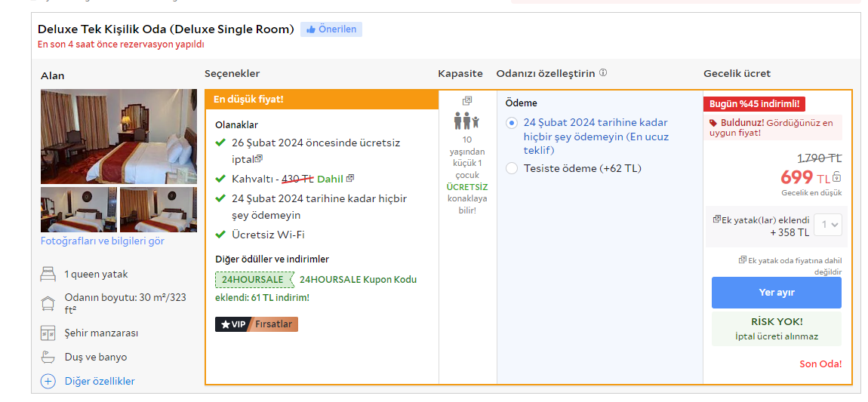Image resolution: width=868 pixels, height=402 pixels.
Task: Open the main room photo
Action: 119,137
